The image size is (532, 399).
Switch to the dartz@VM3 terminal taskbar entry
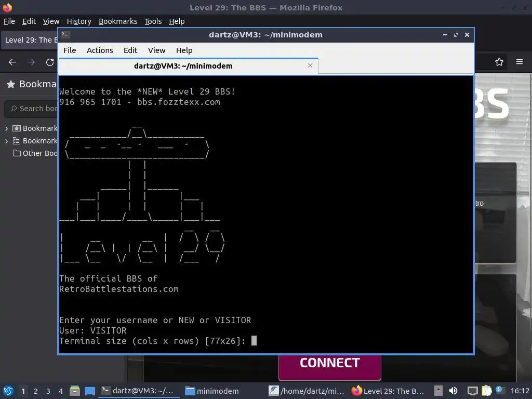coord(139,391)
